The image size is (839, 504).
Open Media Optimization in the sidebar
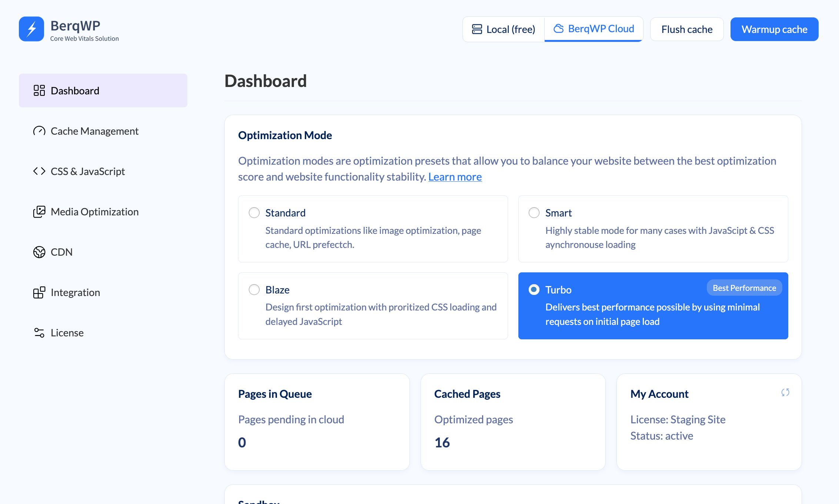point(103,212)
